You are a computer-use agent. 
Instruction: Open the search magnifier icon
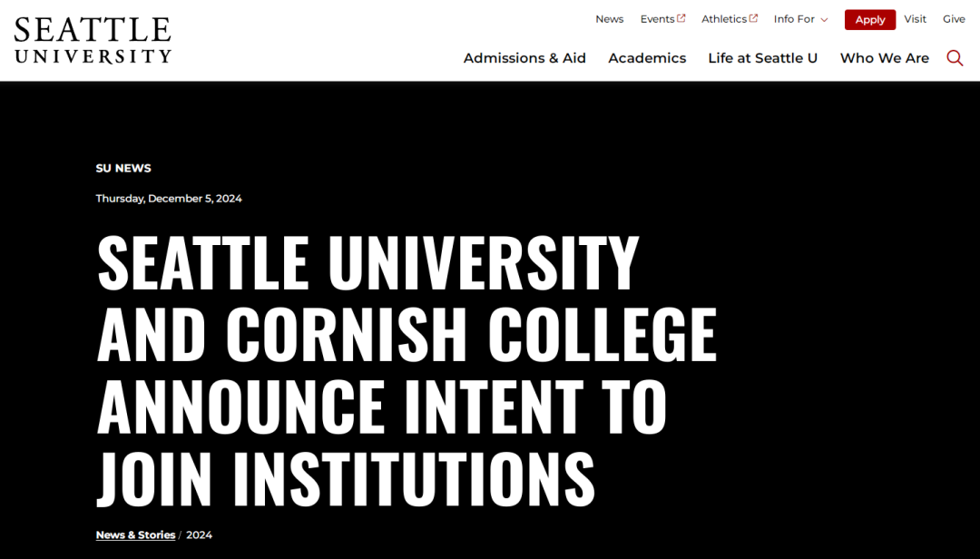pyautogui.click(x=955, y=58)
